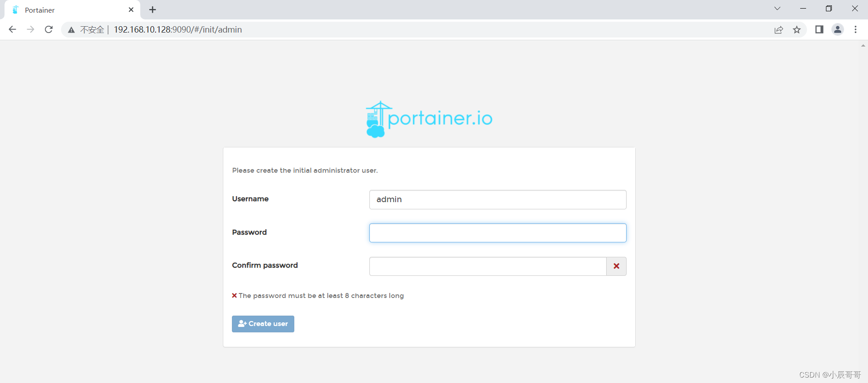
Task: Close the Chrome window
Action: [855, 9]
